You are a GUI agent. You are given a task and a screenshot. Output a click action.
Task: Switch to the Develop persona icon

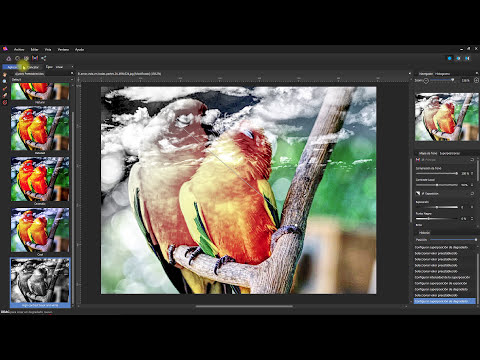click(26, 58)
